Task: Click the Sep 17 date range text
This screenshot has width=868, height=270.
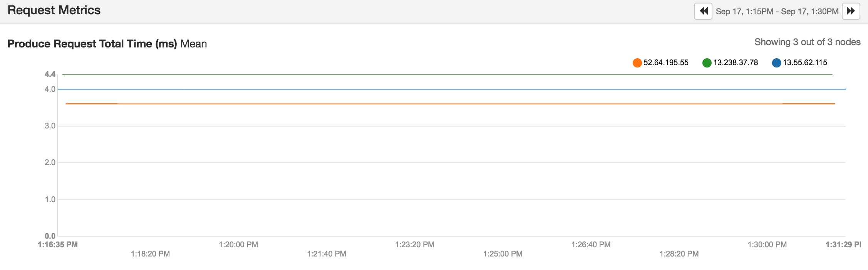Action: click(x=777, y=12)
